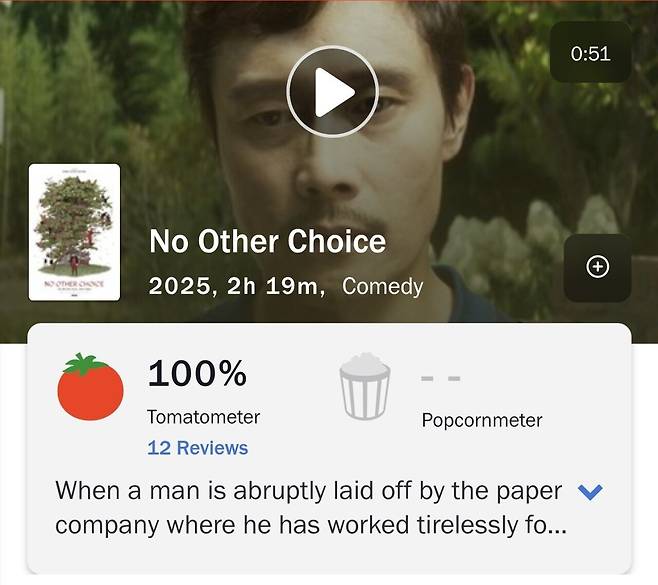Click the tree artwork on the poster

[x=74, y=220]
